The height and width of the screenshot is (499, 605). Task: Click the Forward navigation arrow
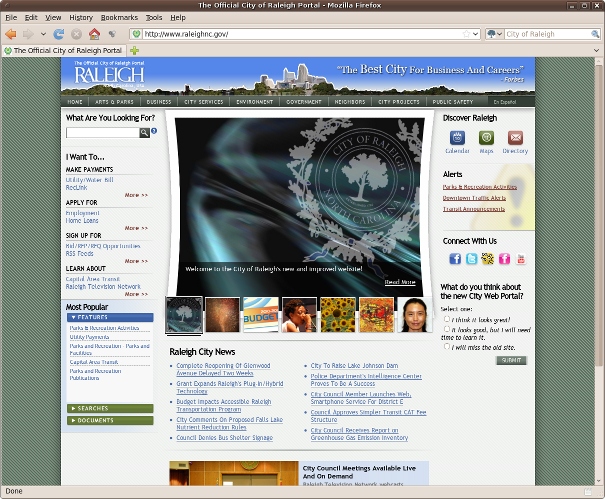(x=28, y=34)
